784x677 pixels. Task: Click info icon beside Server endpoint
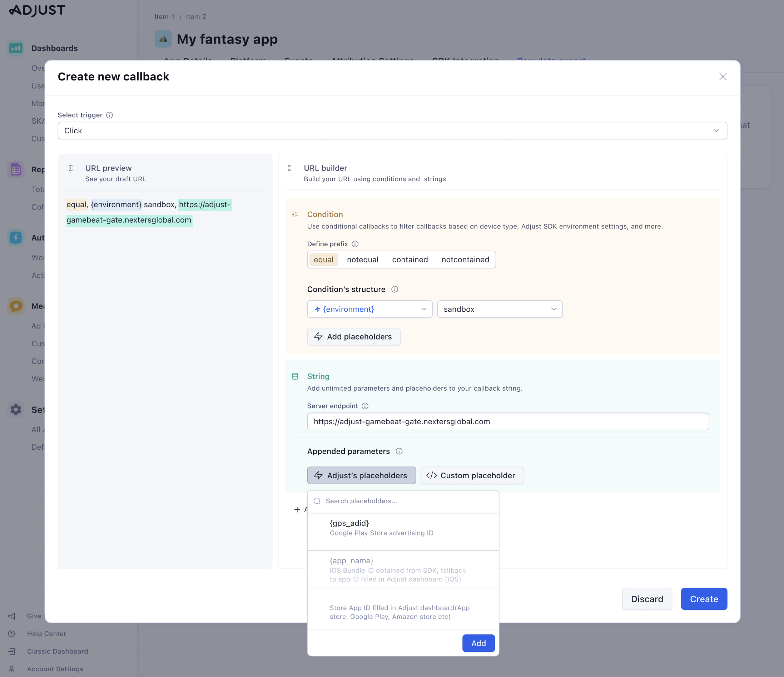(365, 406)
